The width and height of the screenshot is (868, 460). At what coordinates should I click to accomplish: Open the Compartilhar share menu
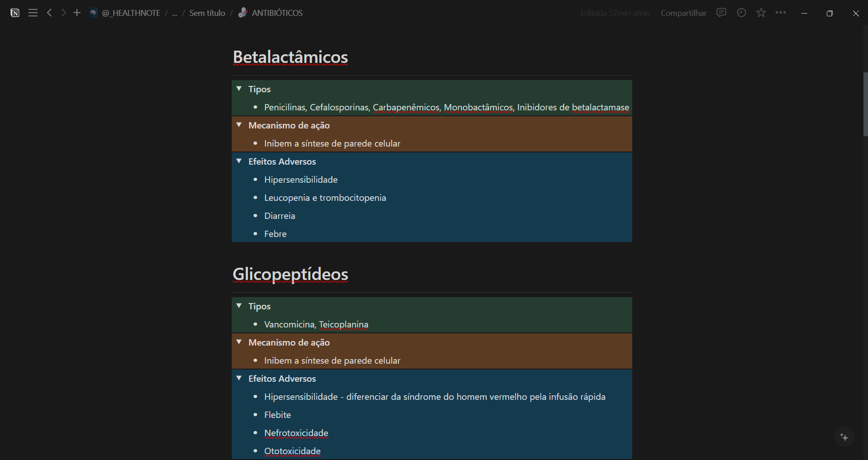683,13
